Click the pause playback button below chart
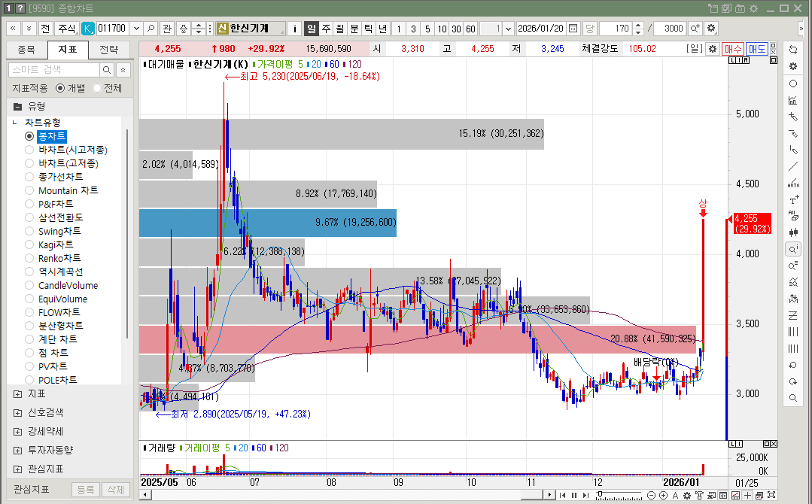 [573, 495]
